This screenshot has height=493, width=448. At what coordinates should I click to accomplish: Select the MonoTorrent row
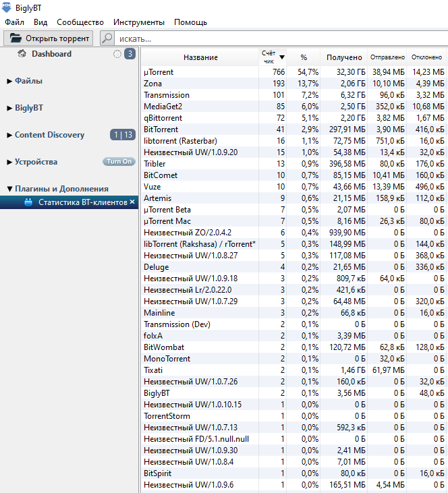tap(294, 359)
